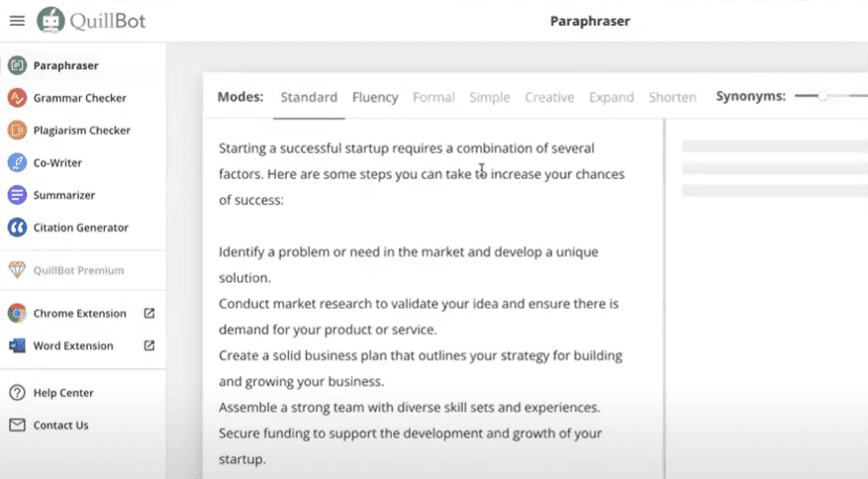This screenshot has height=479, width=868.
Task: Open the Plagiarism Checker icon
Action: coord(17,130)
